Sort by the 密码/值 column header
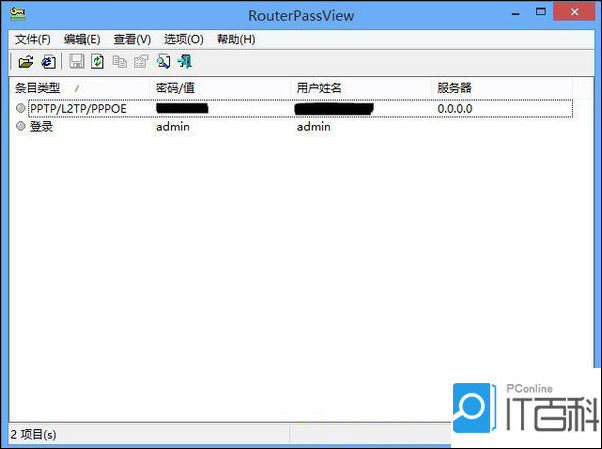The width and height of the screenshot is (602, 449). point(220,88)
